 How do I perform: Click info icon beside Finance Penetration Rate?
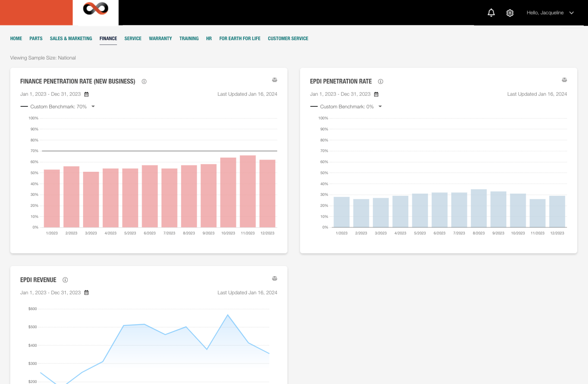(x=144, y=81)
